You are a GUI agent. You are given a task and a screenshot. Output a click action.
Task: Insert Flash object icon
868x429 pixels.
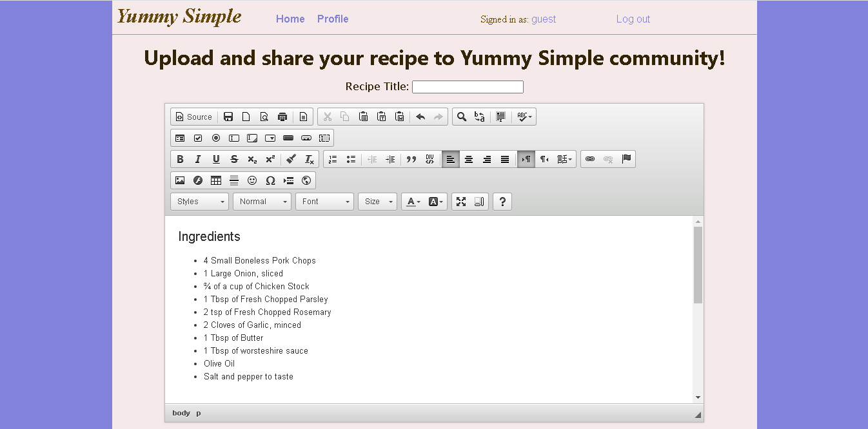198,180
